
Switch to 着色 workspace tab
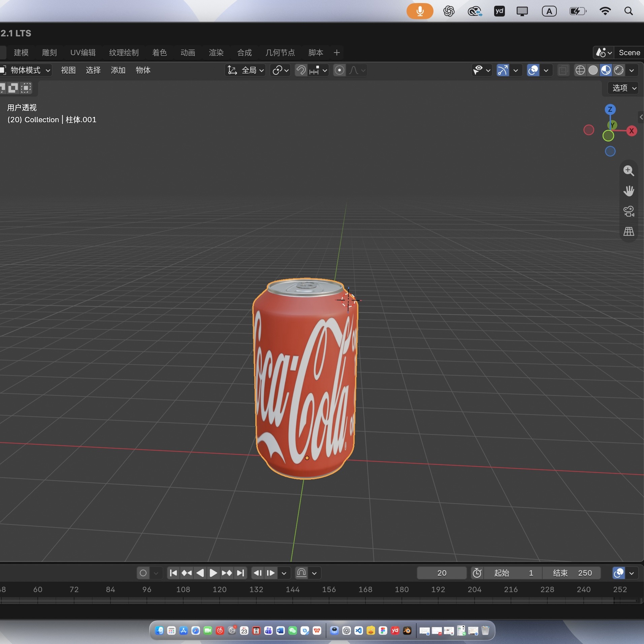click(x=160, y=53)
